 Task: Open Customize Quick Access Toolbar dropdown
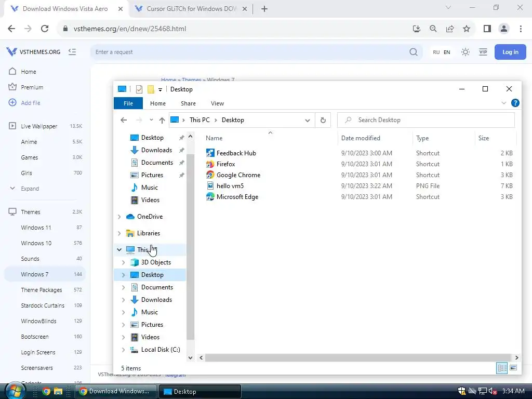[160, 89]
